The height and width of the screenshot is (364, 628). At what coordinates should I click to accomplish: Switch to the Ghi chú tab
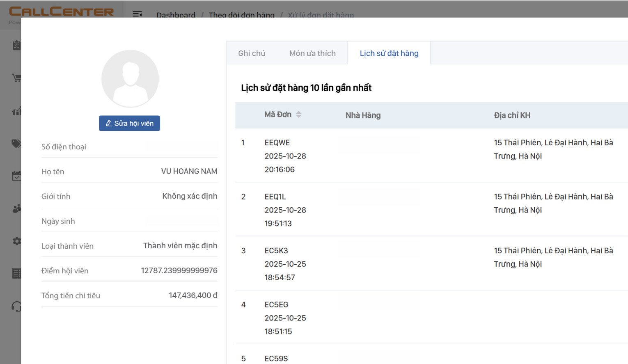coord(252,53)
